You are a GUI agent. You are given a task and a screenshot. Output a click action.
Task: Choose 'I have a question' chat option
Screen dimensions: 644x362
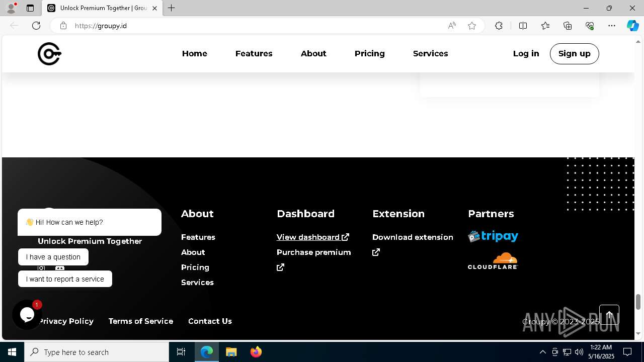(x=53, y=257)
